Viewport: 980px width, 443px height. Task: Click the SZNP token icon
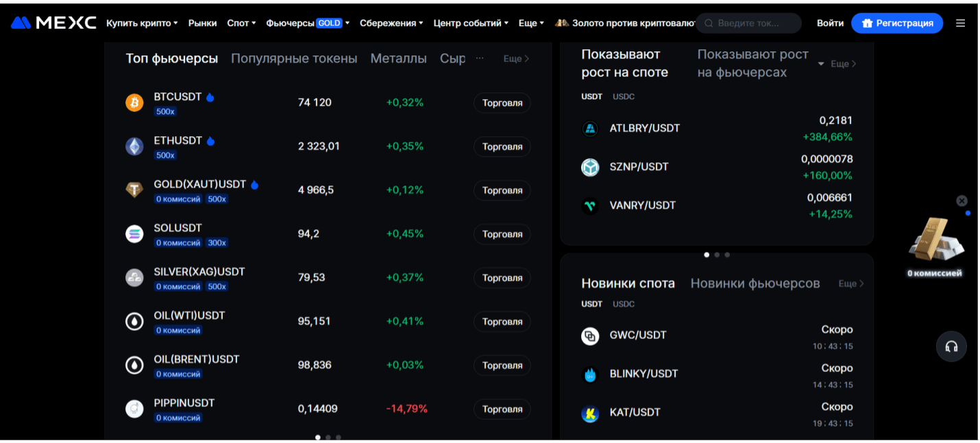[590, 167]
